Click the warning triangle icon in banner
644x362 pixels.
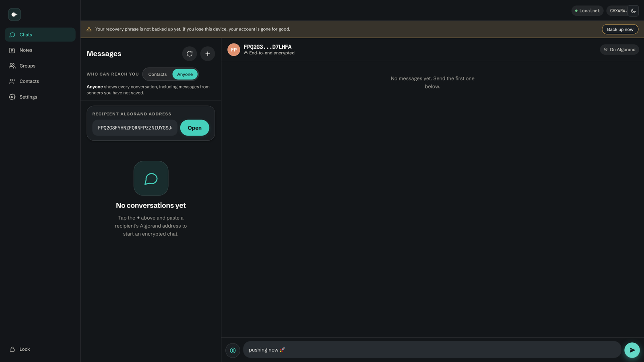coord(89,29)
